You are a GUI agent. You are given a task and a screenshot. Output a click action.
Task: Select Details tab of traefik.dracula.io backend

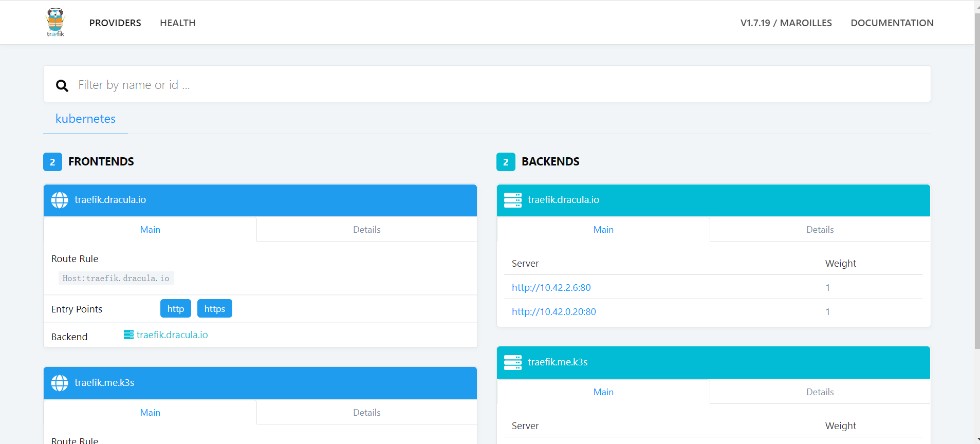(820, 230)
